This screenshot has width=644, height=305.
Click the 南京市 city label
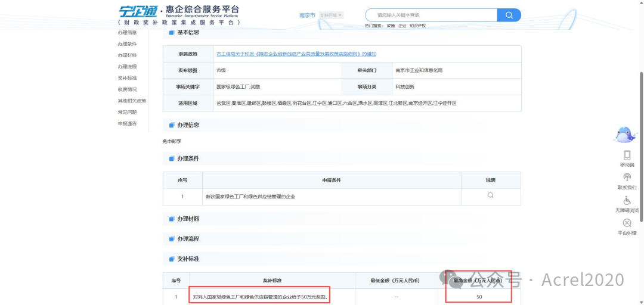point(307,15)
